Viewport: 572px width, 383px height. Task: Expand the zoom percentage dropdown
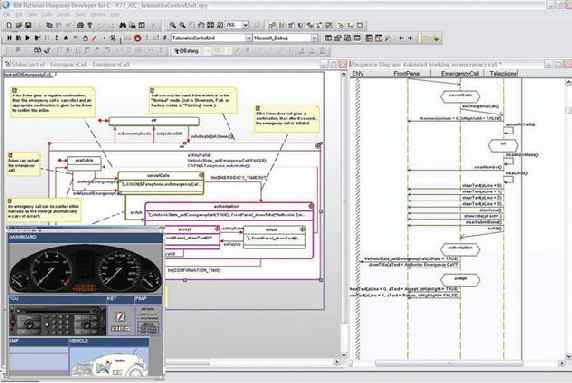click(x=246, y=25)
